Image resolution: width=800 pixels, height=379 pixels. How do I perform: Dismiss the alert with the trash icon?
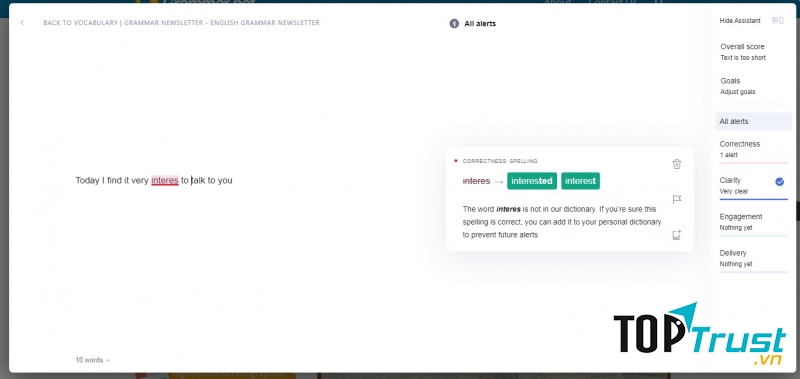[x=677, y=164]
